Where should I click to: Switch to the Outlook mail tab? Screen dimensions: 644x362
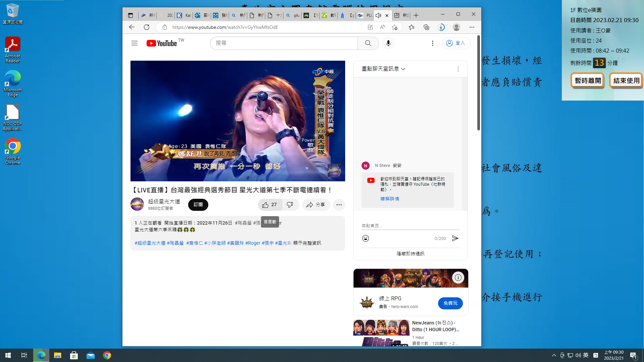[x=202, y=15]
